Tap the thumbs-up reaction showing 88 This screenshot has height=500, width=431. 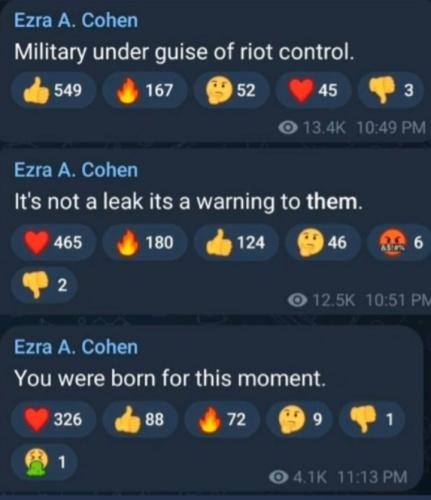point(140,419)
